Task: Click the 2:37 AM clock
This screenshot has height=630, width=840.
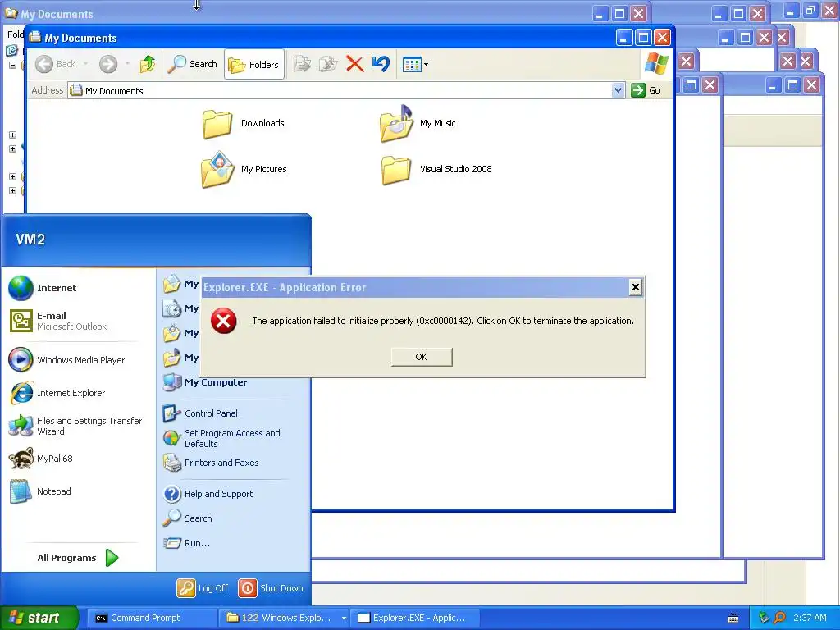Action: 810,618
